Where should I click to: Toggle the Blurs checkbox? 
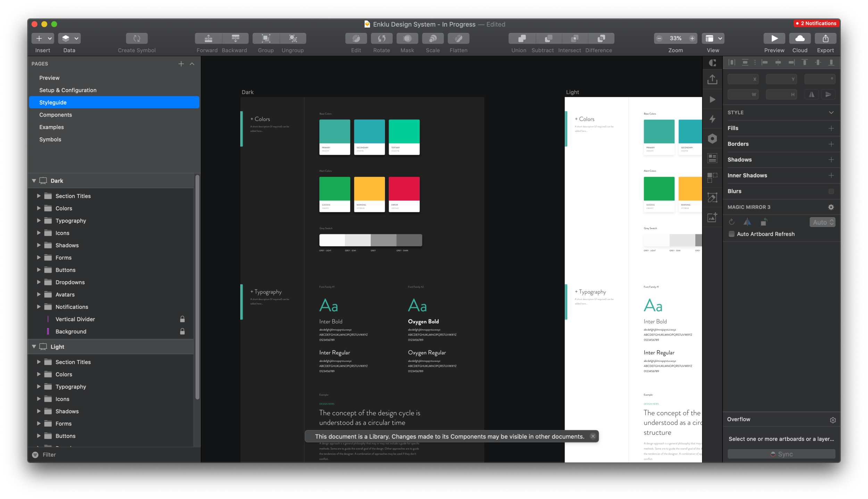click(x=831, y=191)
